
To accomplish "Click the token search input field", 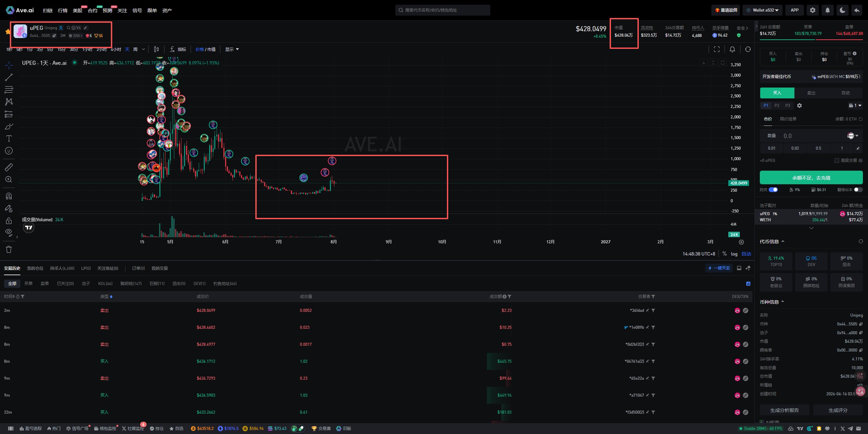I will (x=442, y=10).
